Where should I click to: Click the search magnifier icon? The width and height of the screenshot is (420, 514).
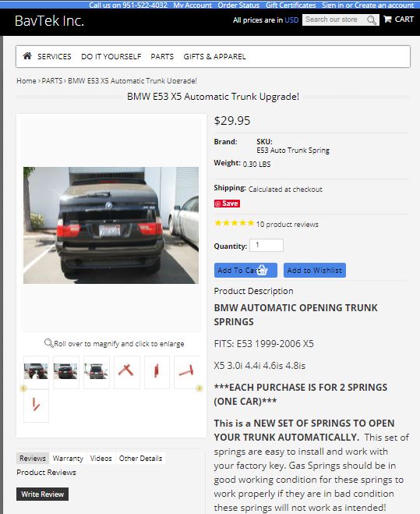372,20
